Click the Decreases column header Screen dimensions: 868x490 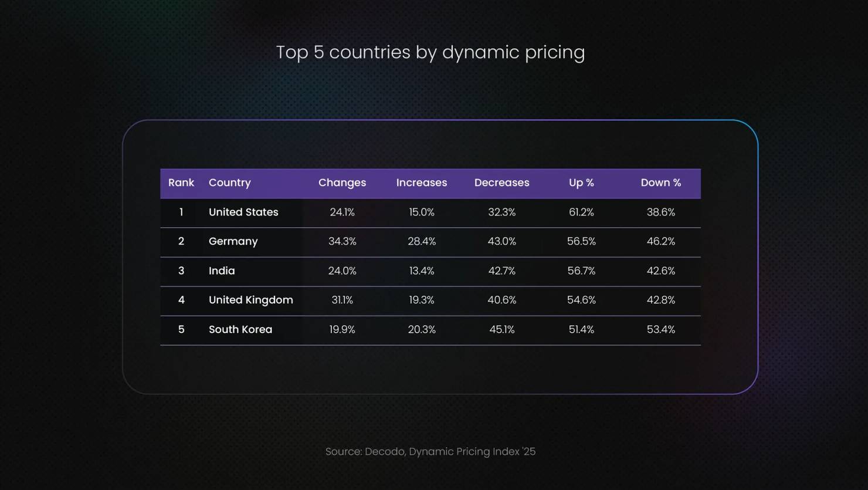501,183
